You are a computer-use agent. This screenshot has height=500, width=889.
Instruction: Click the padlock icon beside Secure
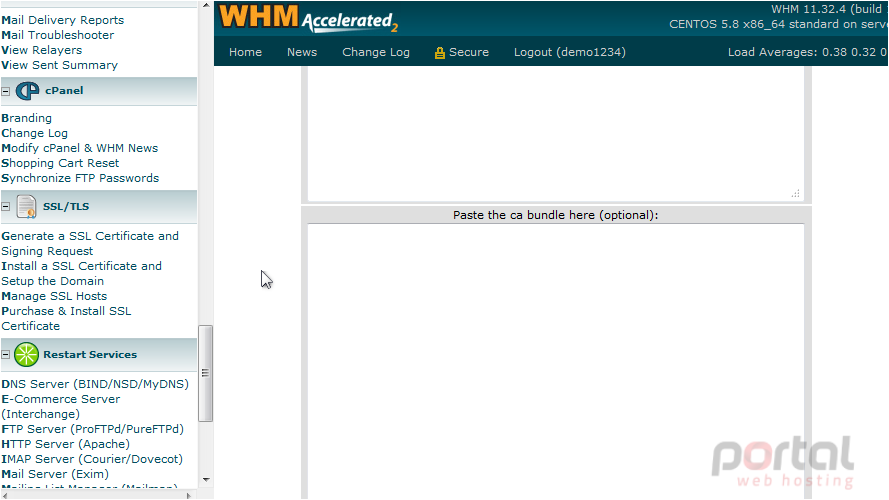[439, 53]
